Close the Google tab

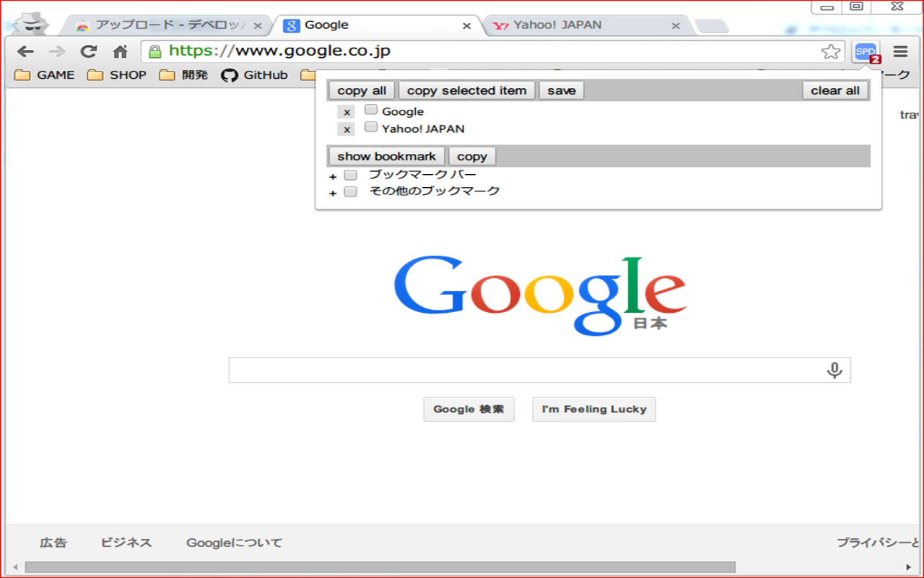pyautogui.click(x=467, y=25)
